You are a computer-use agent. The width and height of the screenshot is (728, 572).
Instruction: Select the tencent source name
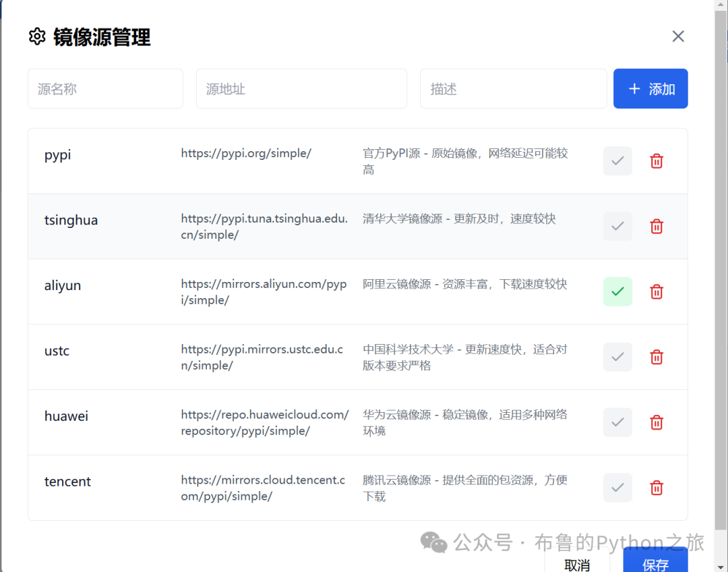[68, 482]
